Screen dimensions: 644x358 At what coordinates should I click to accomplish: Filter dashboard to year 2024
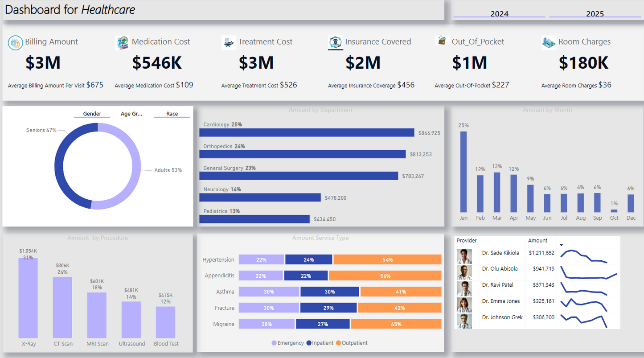click(x=499, y=13)
